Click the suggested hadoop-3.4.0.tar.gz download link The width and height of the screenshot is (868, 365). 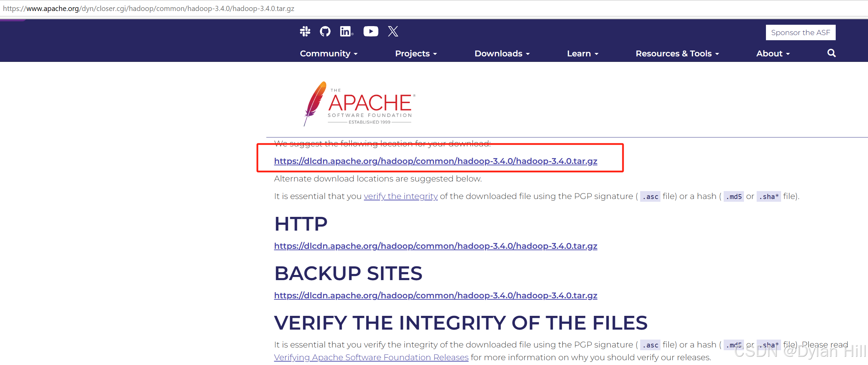coord(435,161)
